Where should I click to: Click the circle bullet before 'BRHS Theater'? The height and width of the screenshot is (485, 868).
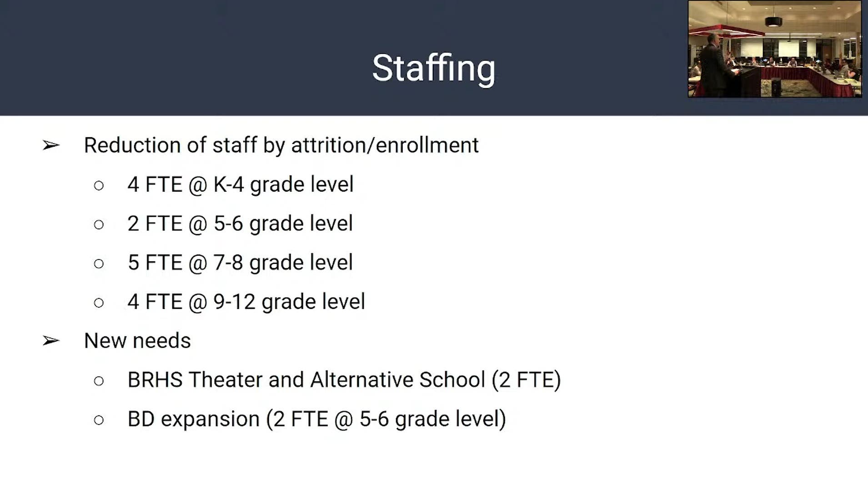(x=99, y=381)
